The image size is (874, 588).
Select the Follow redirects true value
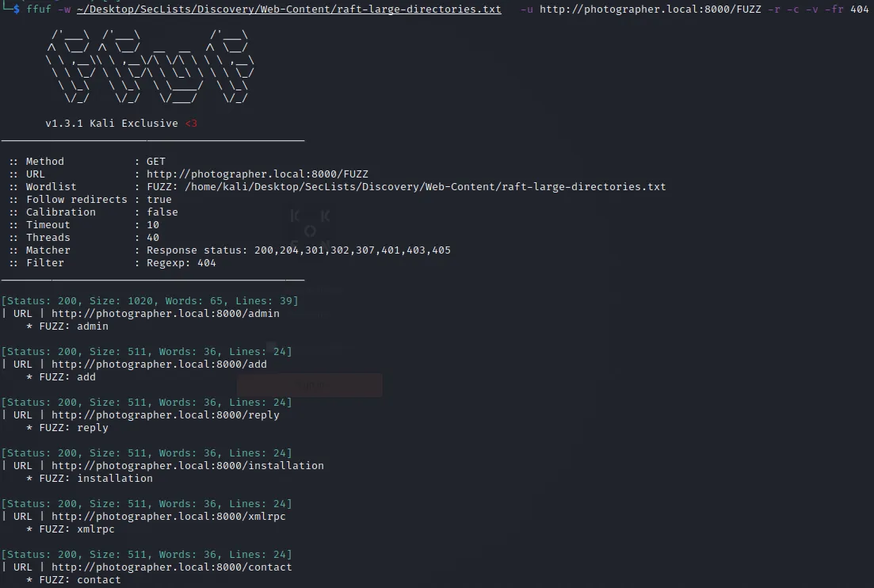[158, 200]
